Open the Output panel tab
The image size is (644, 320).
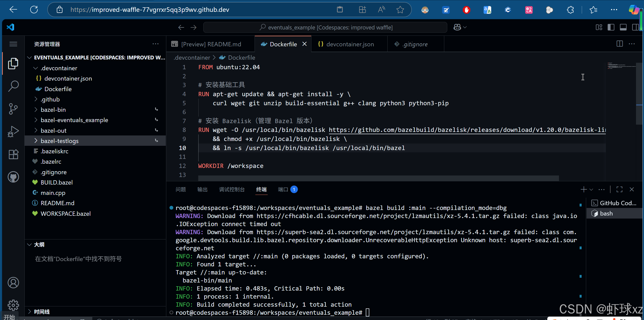point(202,189)
